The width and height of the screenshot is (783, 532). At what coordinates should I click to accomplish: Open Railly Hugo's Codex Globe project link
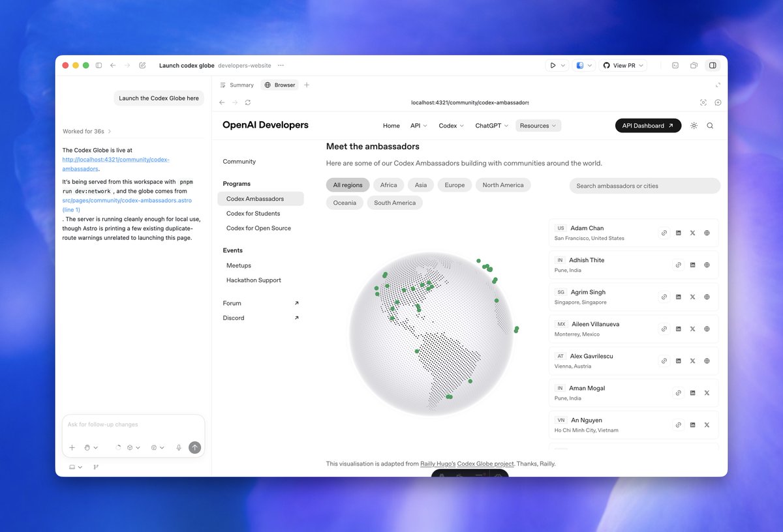tap(467, 464)
